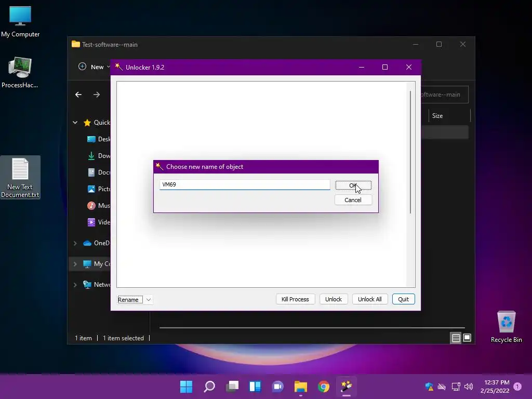Select Network in Explorer sidebar
This screenshot has height=399, width=532.
97,285
